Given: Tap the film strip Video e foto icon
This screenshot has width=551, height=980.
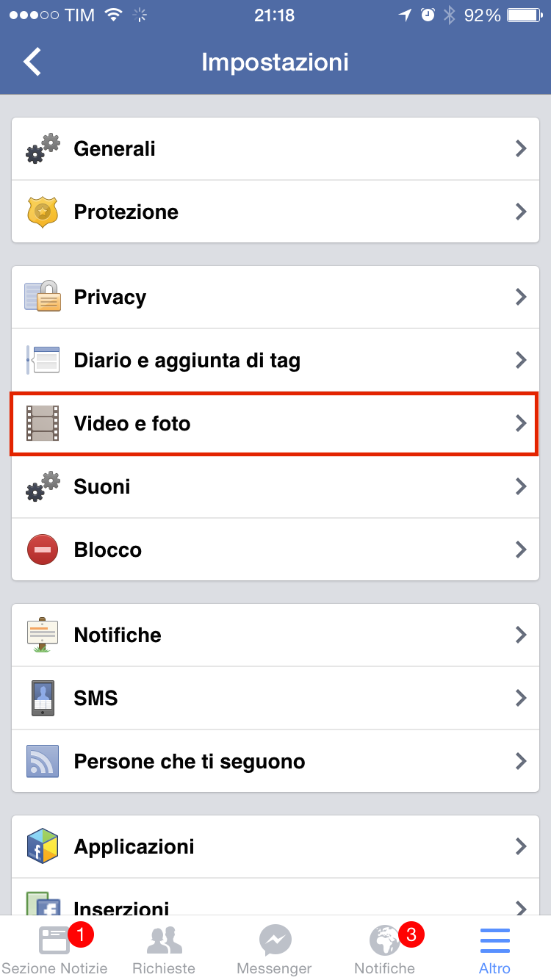Looking at the screenshot, I should point(43,423).
